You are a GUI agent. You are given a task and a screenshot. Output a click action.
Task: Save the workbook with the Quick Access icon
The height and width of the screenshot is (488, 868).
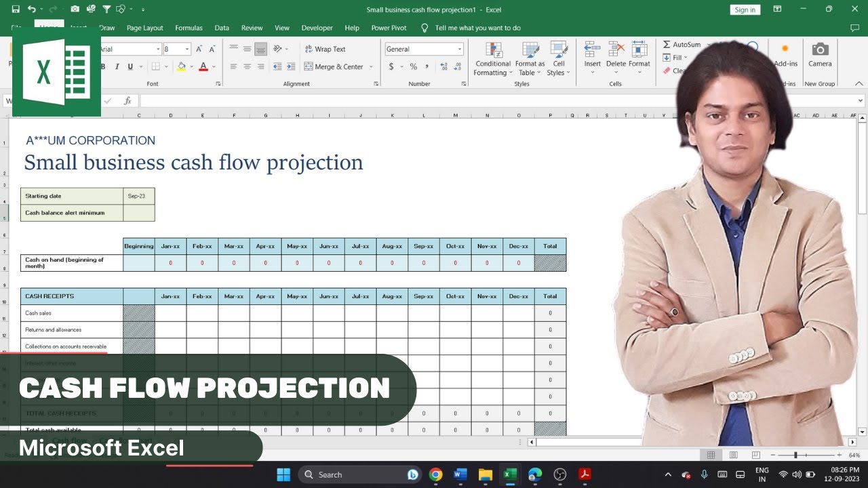click(x=16, y=9)
